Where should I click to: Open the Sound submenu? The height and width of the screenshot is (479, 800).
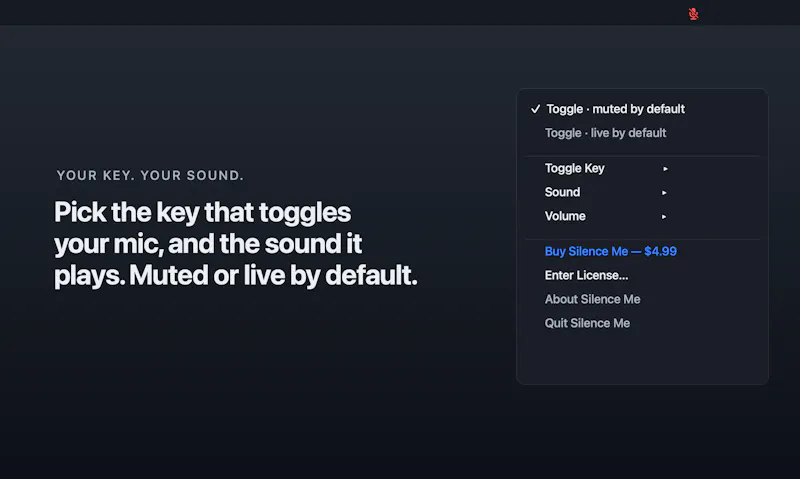coord(562,192)
